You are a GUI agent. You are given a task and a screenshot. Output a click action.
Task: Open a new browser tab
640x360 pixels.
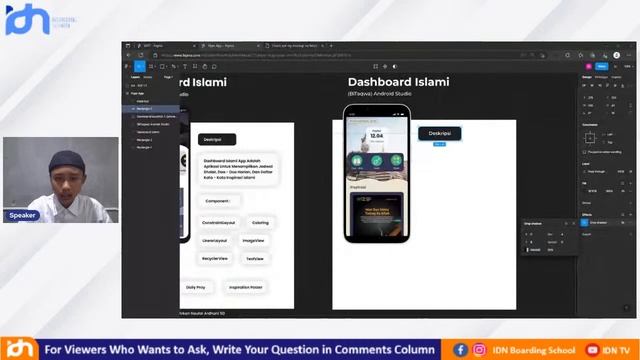tap(331, 46)
